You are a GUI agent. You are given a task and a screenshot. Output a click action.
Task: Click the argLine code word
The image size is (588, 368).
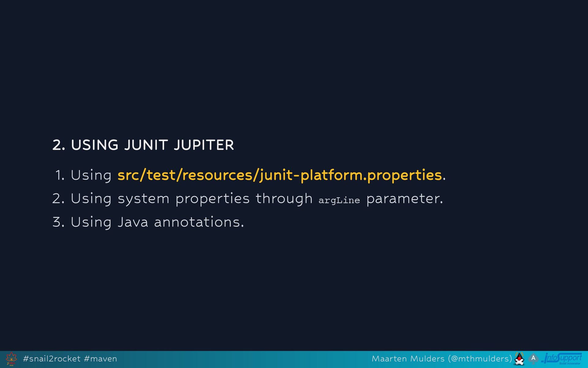(x=339, y=200)
